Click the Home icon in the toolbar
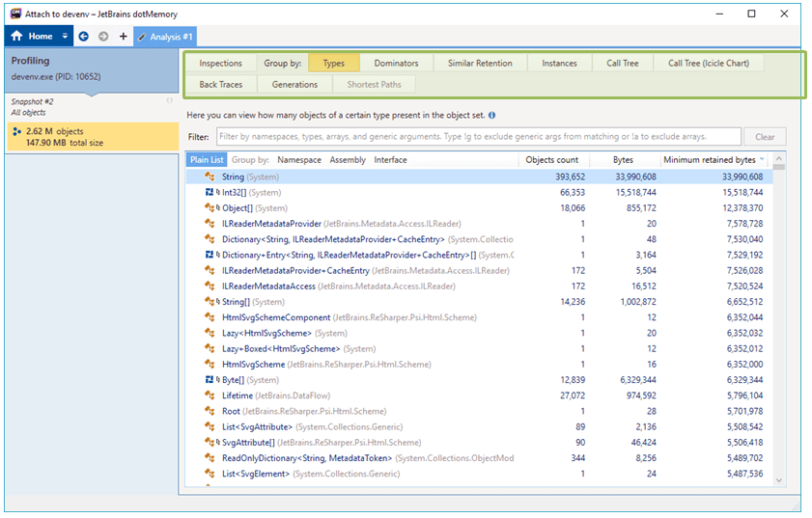The image size is (812, 518). point(16,37)
